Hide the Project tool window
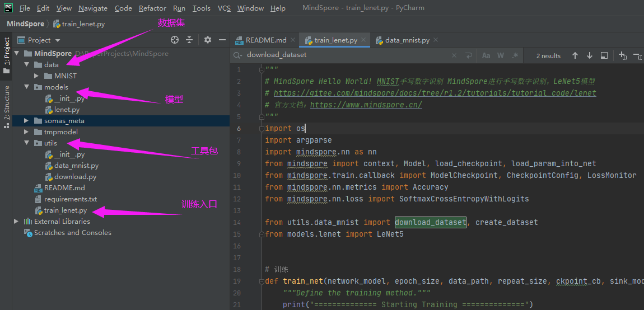Screen dimensions: 644x310 click(x=222, y=40)
